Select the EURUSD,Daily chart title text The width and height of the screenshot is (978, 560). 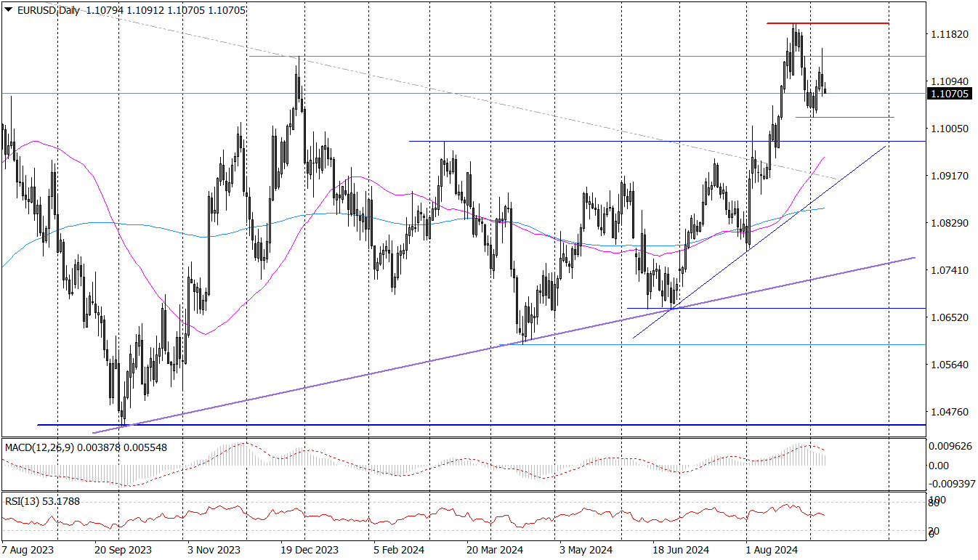(x=47, y=12)
